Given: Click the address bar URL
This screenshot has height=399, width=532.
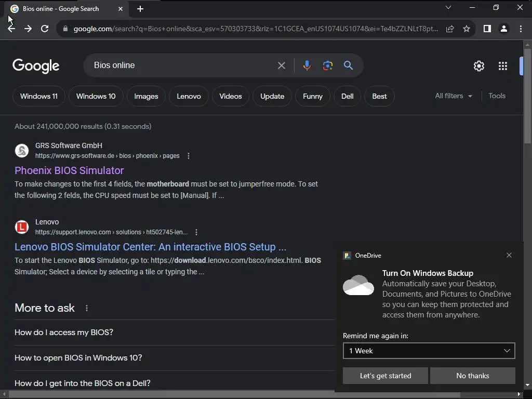Looking at the screenshot, I should point(256,29).
